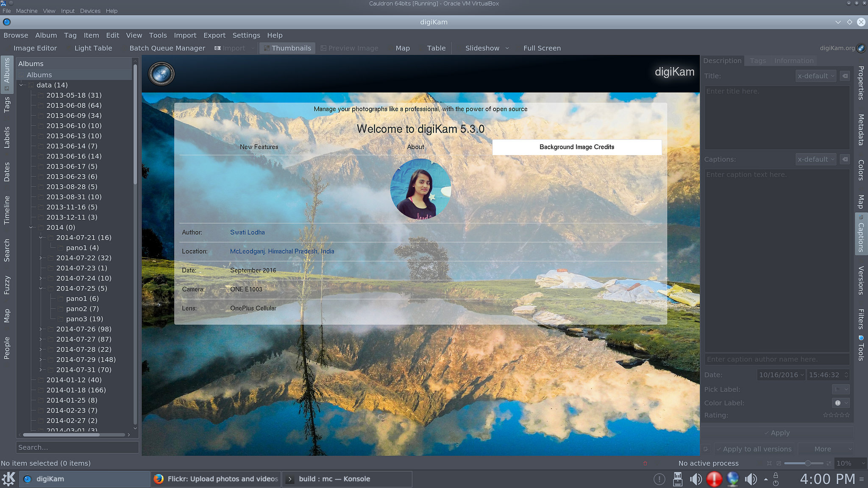Image resolution: width=868 pixels, height=488 pixels.
Task: Click the grey notifications tray icon
Action: coord(659,479)
